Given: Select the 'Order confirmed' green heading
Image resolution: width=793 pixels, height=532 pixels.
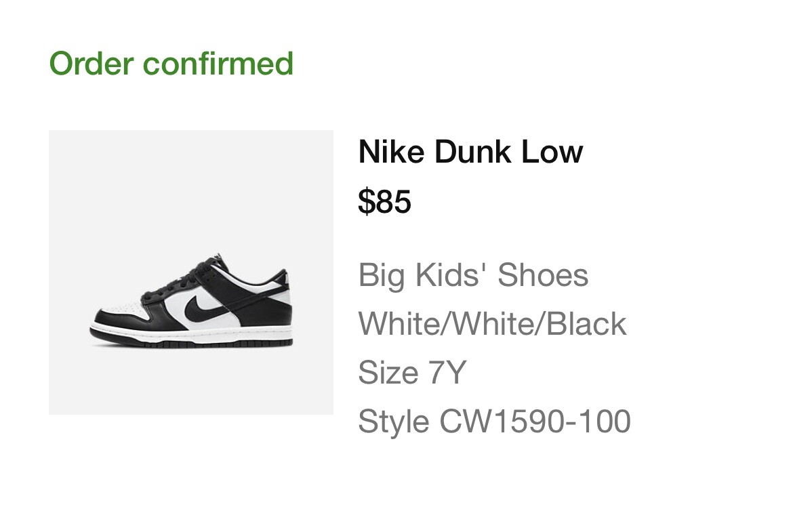Looking at the screenshot, I should [171, 64].
